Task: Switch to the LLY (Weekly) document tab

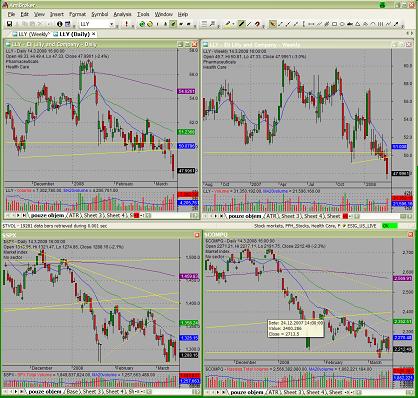Action: tap(31, 34)
